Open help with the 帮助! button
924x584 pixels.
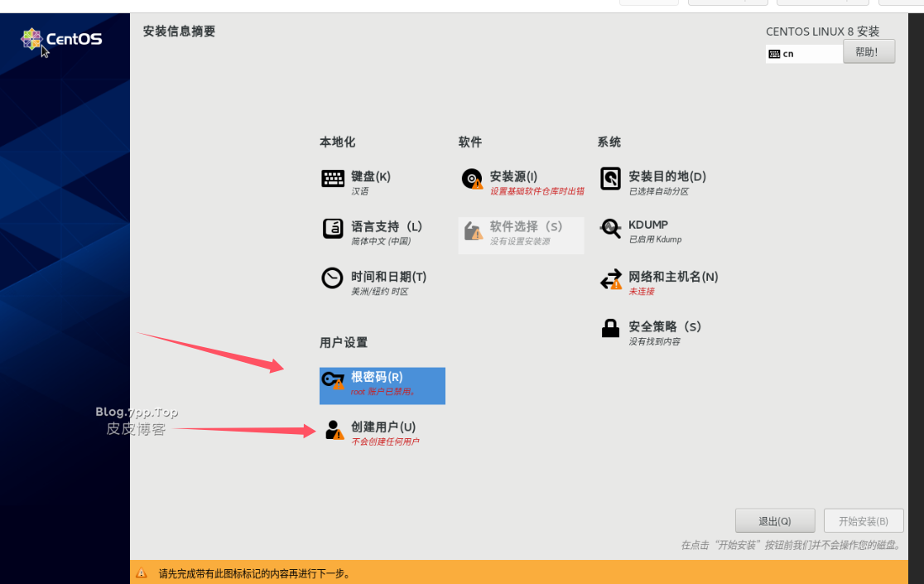(x=869, y=52)
